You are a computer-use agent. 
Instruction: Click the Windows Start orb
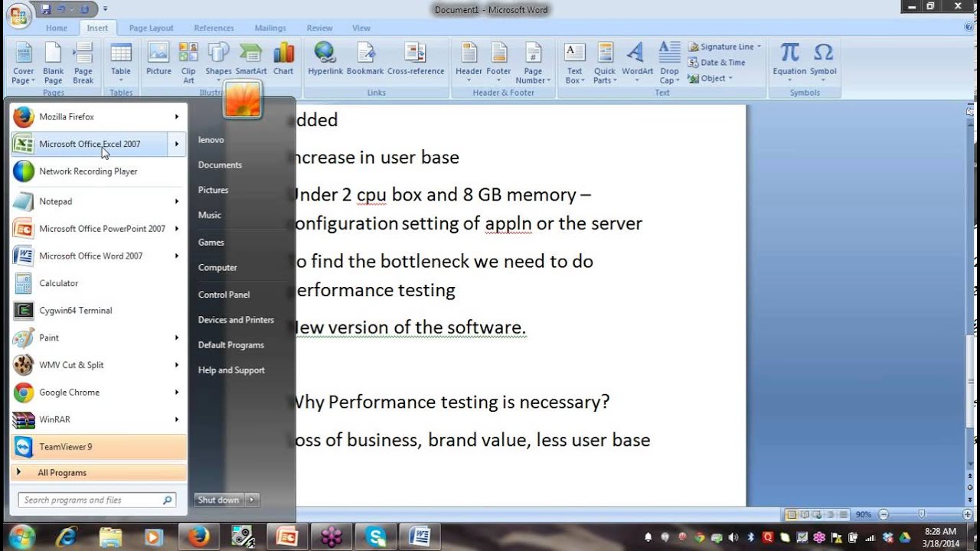pyautogui.click(x=21, y=536)
